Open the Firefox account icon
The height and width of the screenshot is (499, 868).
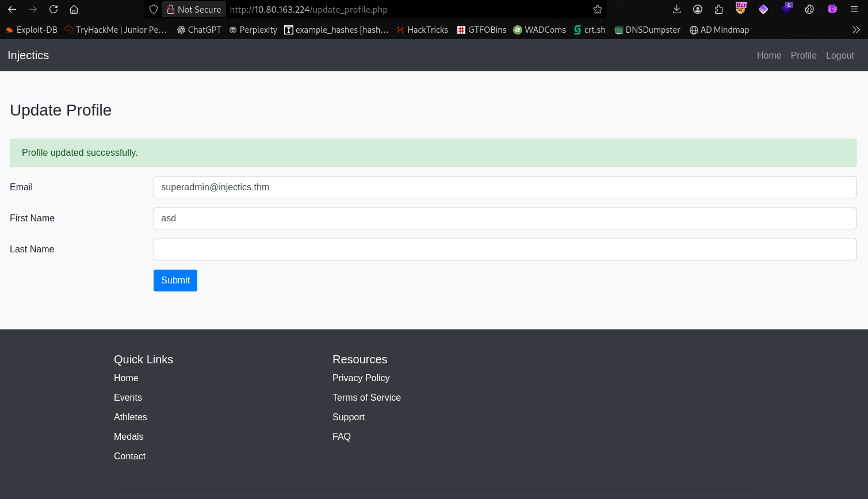(x=698, y=9)
